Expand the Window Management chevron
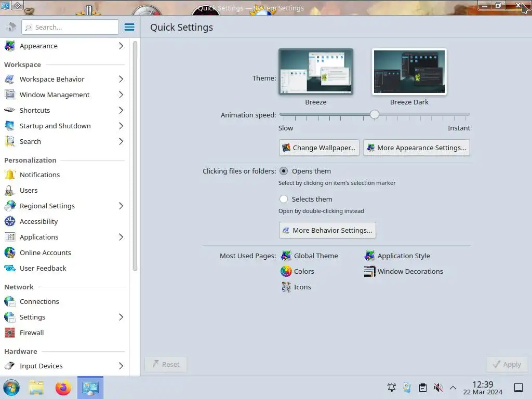 point(121,95)
